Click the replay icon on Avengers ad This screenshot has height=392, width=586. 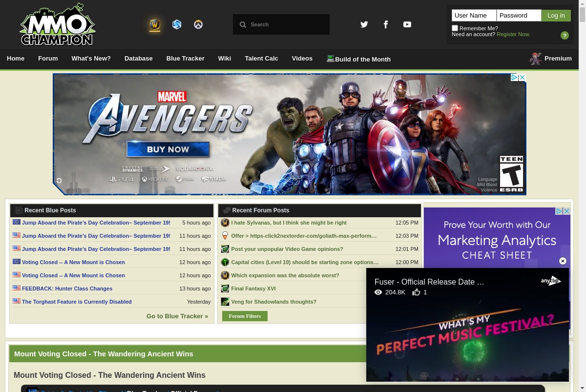tap(59, 181)
